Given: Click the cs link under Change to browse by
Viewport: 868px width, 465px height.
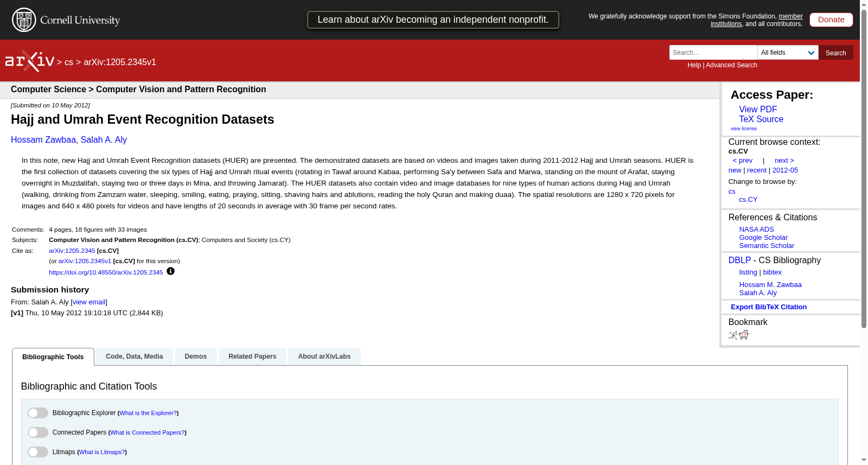Looking at the screenshot, I should click(732, 192).
